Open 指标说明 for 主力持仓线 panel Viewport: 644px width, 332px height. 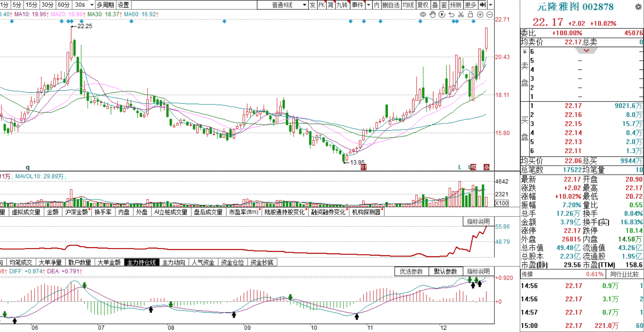(478, 221)
